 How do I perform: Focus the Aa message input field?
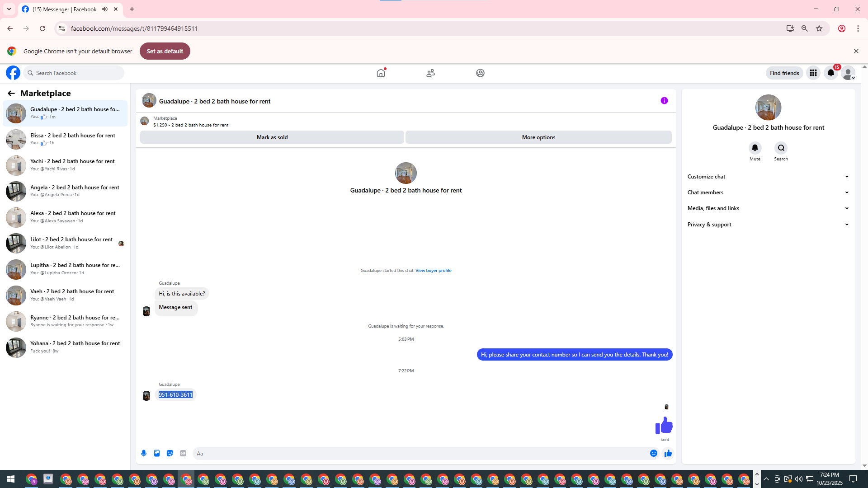(420, 453)
